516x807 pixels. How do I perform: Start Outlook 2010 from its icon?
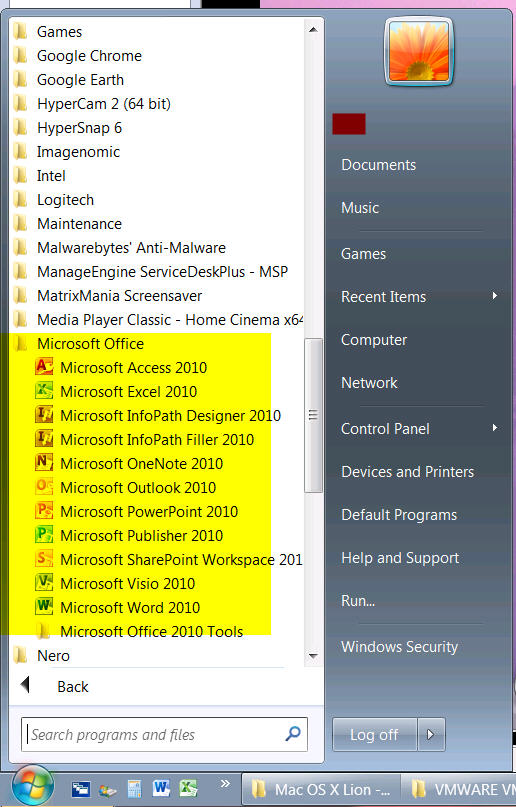[44, 487]
